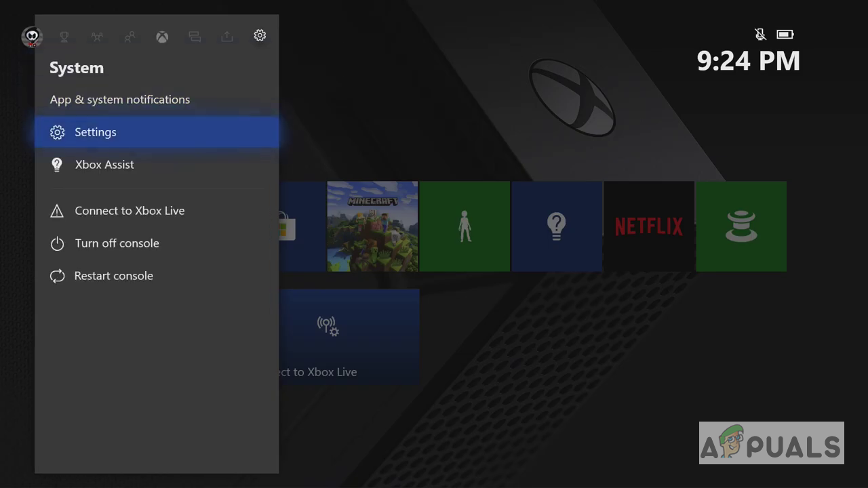The image size is (868, 488).
Task: Open the green avatar figure tile
Action: pyautogui.click(x=465, y=226)
